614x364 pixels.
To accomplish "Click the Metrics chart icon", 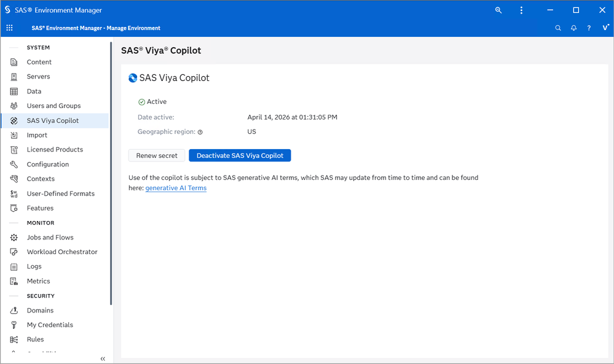I will point(14,282).
